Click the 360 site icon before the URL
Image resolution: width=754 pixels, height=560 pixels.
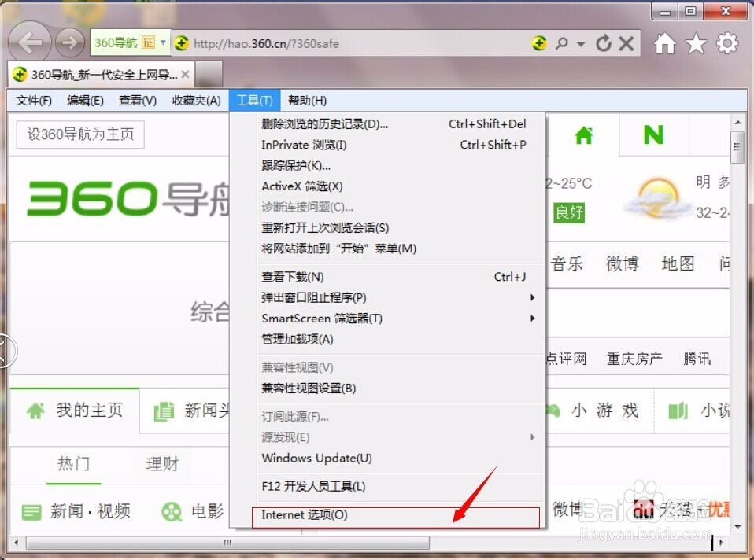pos(181,44)
